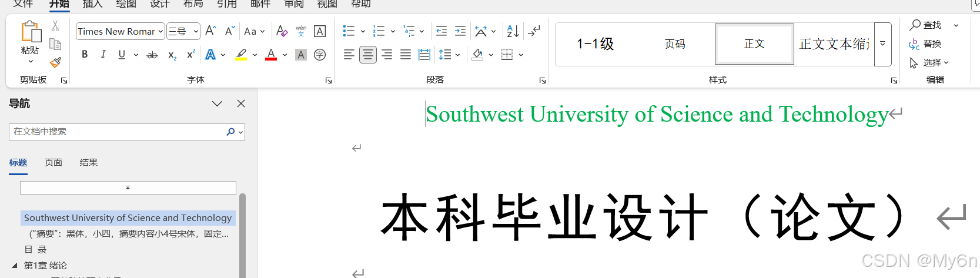The width and height of the screenshot is (980, 278).
Task: Open the change case Aa dropdown
Action: 254,31
